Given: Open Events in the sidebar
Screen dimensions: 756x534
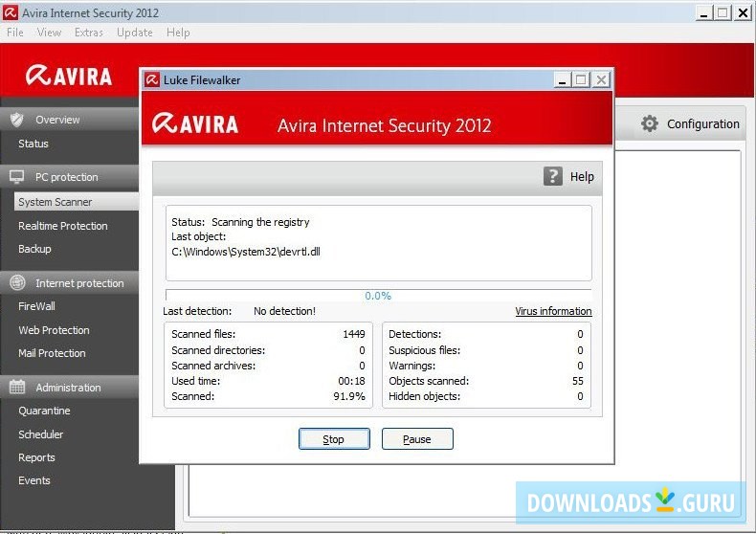Looking at the screenshot, I should click(34, 480).
